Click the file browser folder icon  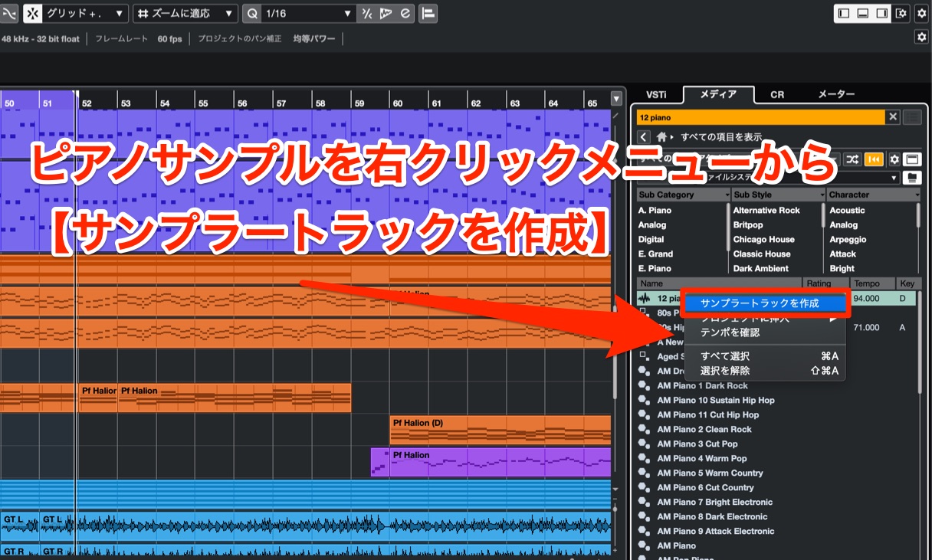click(x=911, y=178)
